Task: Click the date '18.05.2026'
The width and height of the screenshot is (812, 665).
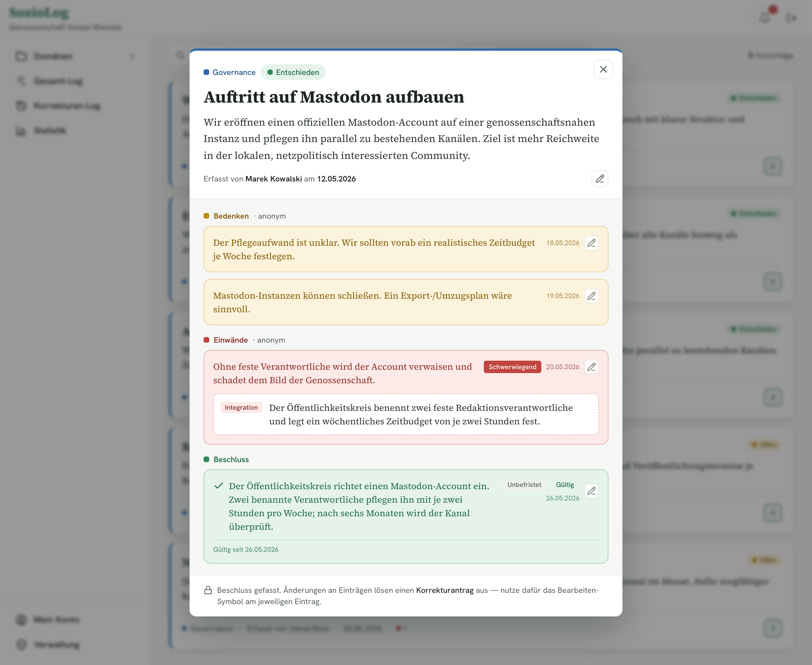Action: [562, 243]
